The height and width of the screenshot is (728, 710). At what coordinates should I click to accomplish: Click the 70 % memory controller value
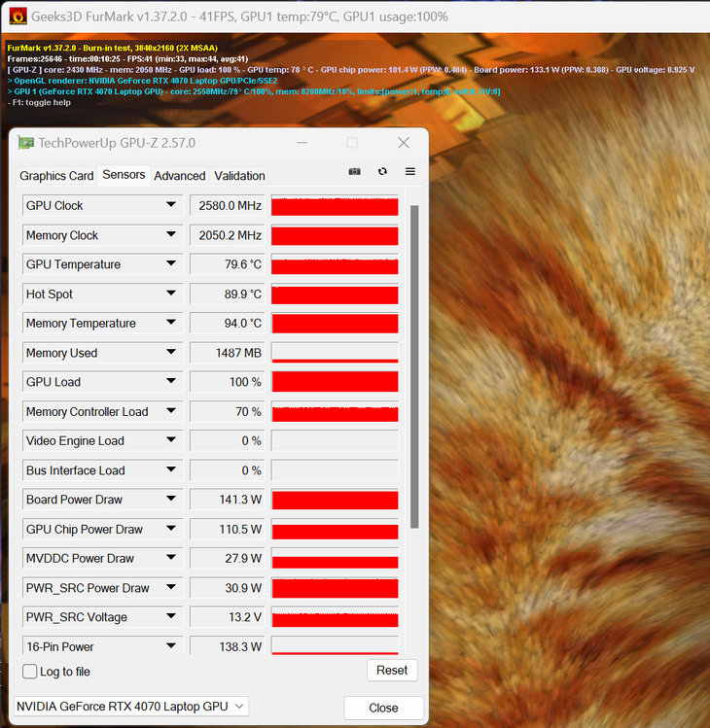click(228, 412)
